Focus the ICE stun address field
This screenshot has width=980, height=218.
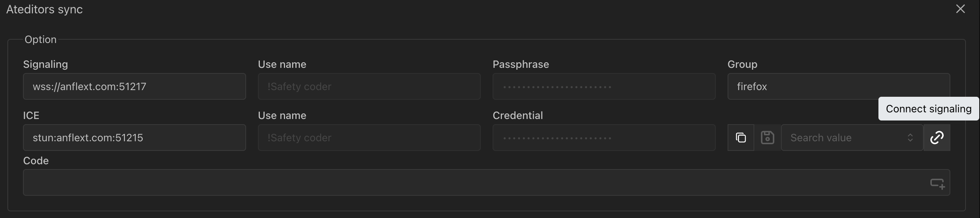(134, 137)
